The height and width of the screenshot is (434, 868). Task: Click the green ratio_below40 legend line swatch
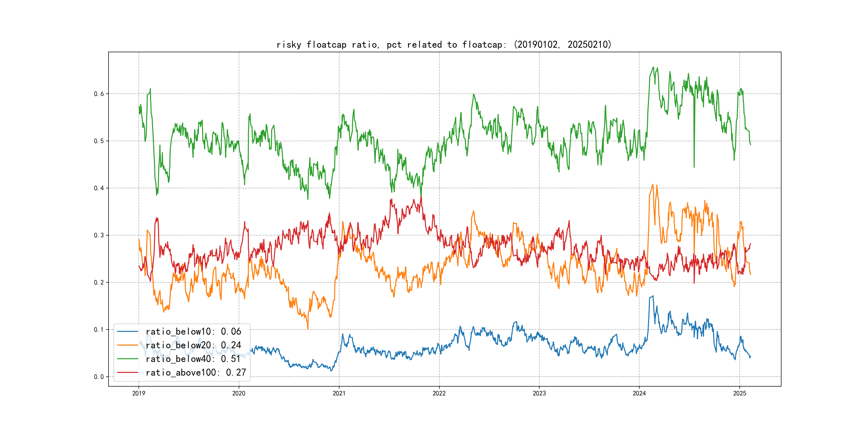click(x=127, y=359)
